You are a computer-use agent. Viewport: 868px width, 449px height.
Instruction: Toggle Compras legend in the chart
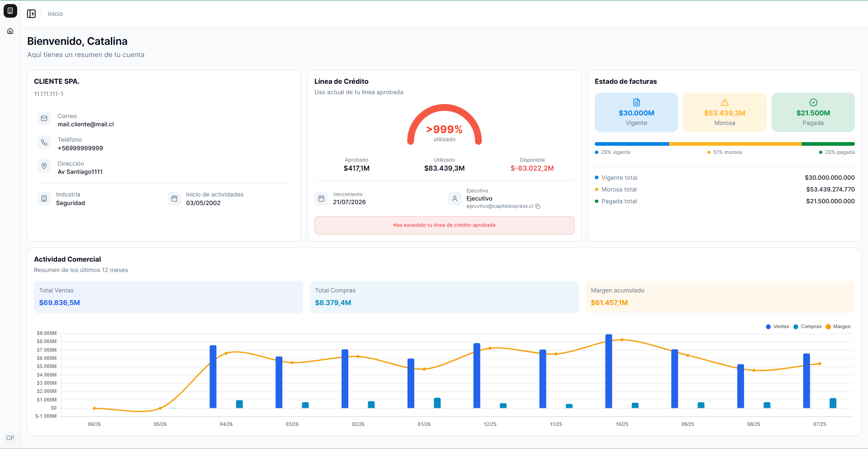click(807, 327)
